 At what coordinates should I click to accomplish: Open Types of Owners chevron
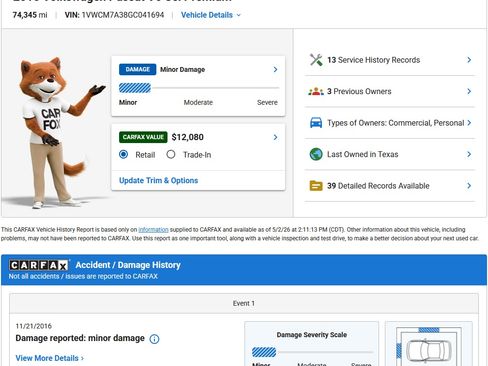[x=469, y=123]
